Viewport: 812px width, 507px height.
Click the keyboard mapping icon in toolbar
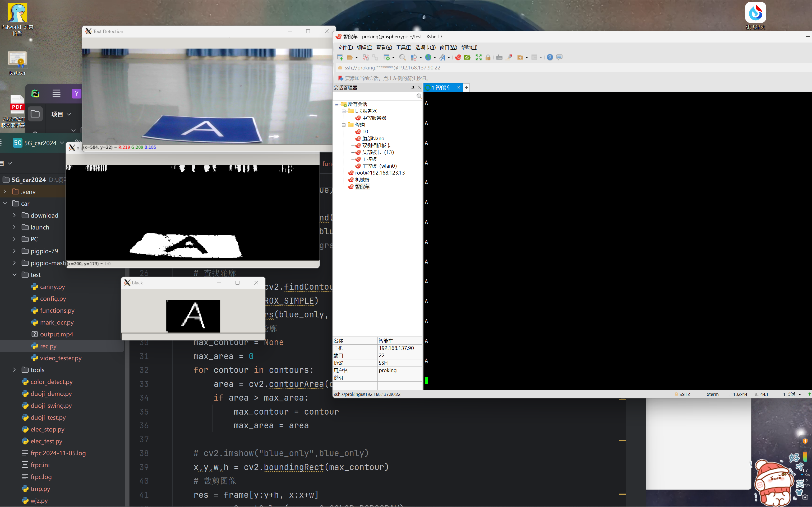point(499,57)
